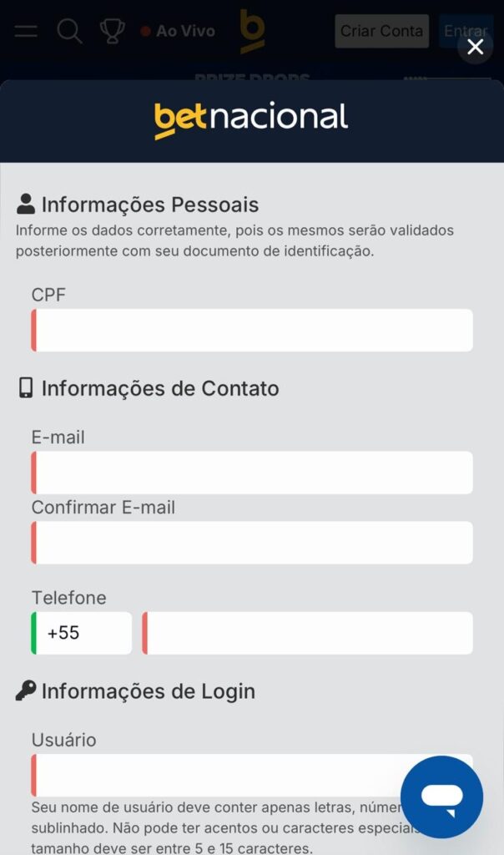Viewport: 504px width, 855px height.
Task: Click the Betnacional logo at top
Action: point(252,117)
